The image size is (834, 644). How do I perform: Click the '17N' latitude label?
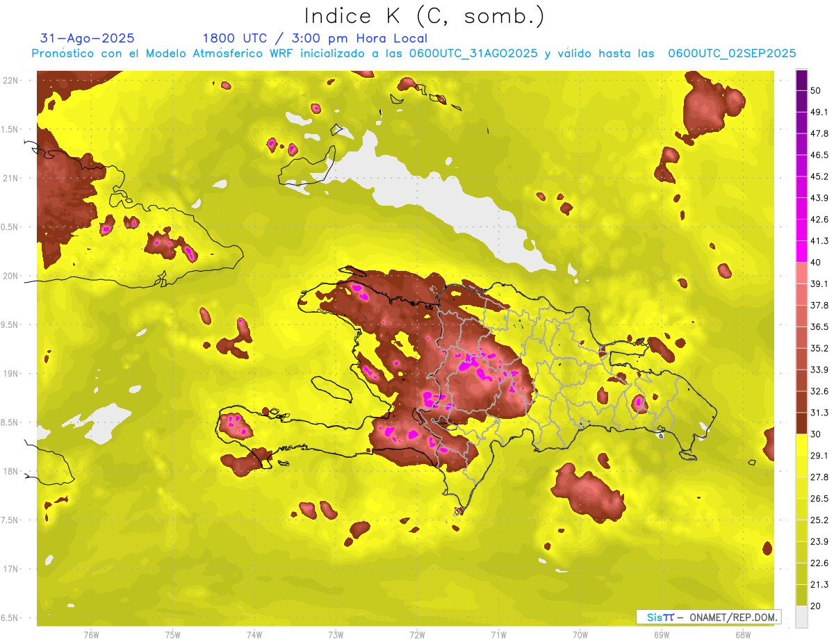(10, 569)
